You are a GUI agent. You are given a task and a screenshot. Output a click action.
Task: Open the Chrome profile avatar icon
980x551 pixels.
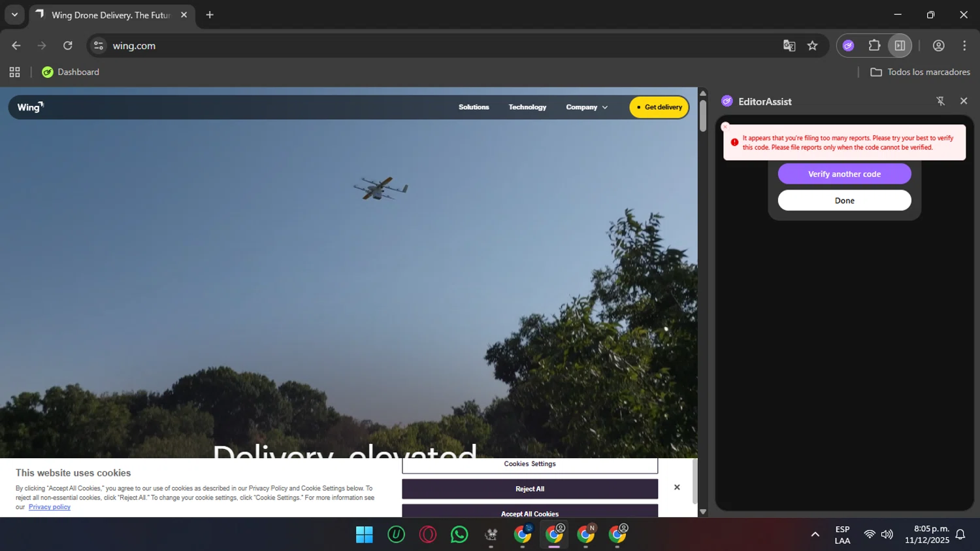coord(938,46)
